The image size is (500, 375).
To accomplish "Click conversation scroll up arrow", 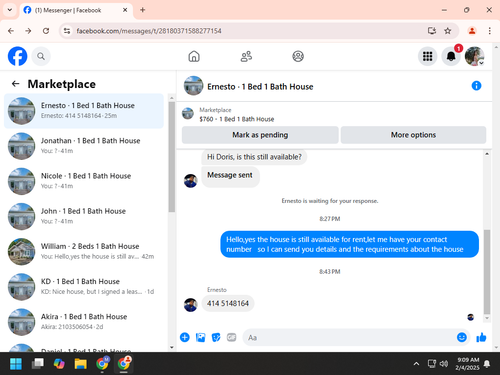I will click(487, 154).
